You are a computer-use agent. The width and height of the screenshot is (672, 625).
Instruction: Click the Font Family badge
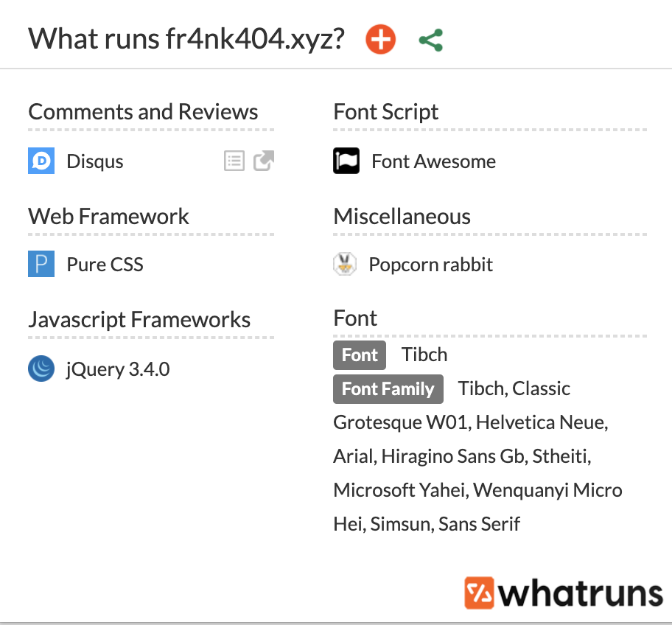click(388, 389)
